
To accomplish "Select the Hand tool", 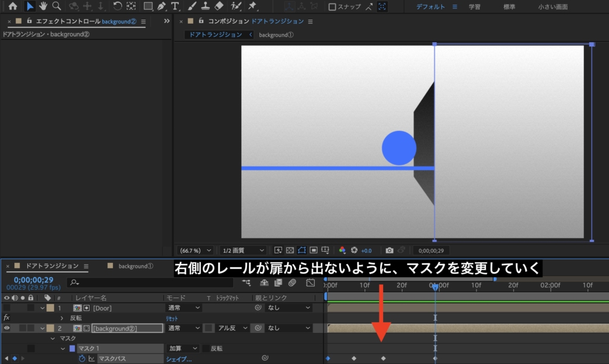I will (43, 7).
